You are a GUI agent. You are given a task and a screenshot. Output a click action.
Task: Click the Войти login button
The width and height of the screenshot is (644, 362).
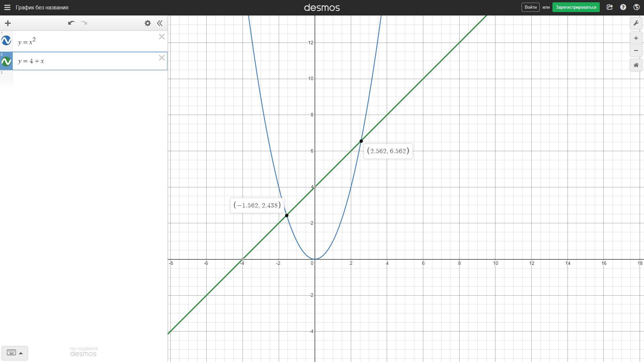(530, 7)
